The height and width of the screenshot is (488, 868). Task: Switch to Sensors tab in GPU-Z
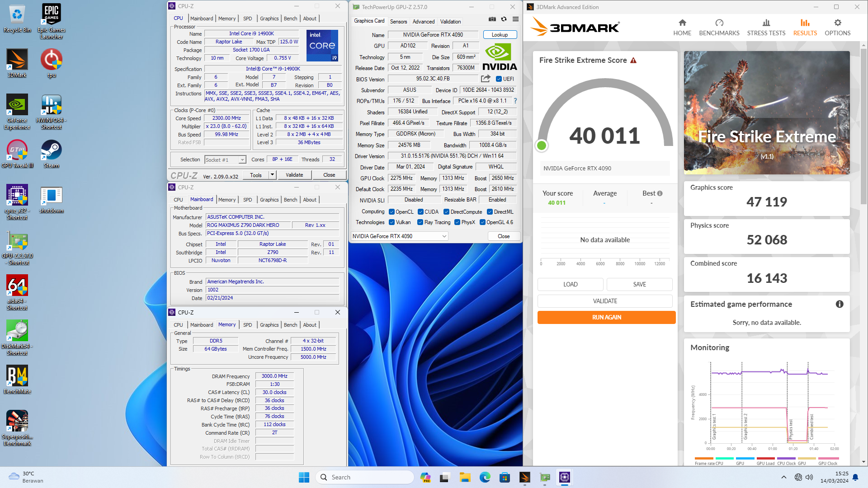point(398,21)
